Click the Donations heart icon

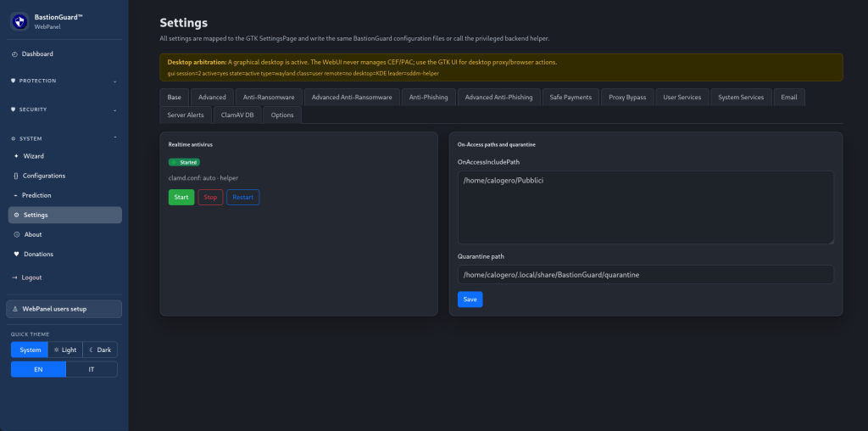17,255
